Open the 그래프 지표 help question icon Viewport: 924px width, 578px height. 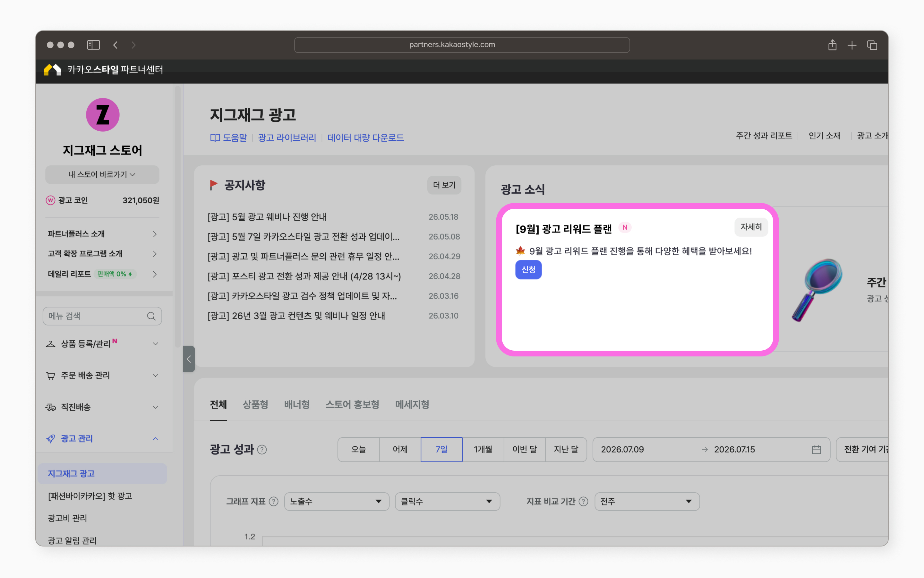pyautogui.click(x=273, y=502)
